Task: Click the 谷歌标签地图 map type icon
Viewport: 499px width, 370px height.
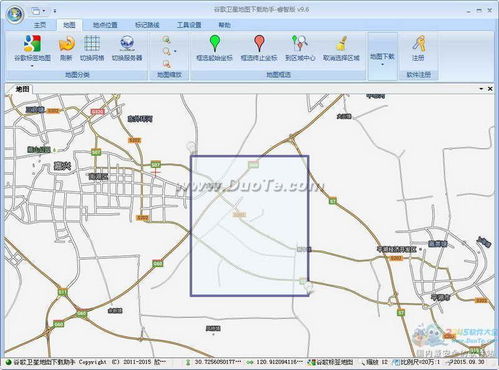Action: click(x=32, y=44)
